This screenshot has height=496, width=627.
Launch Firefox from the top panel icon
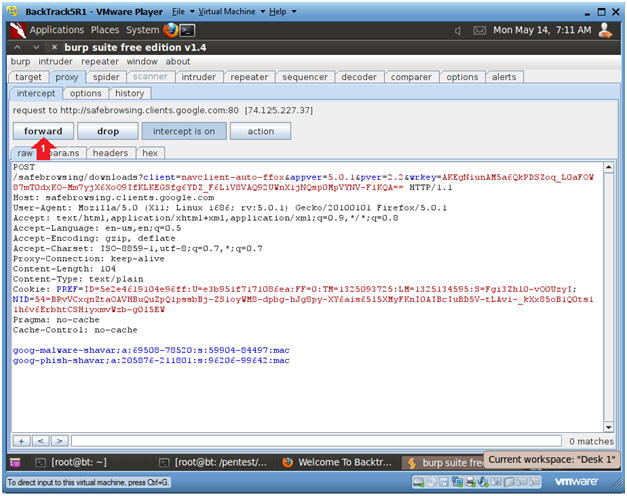tap(171, 30)
